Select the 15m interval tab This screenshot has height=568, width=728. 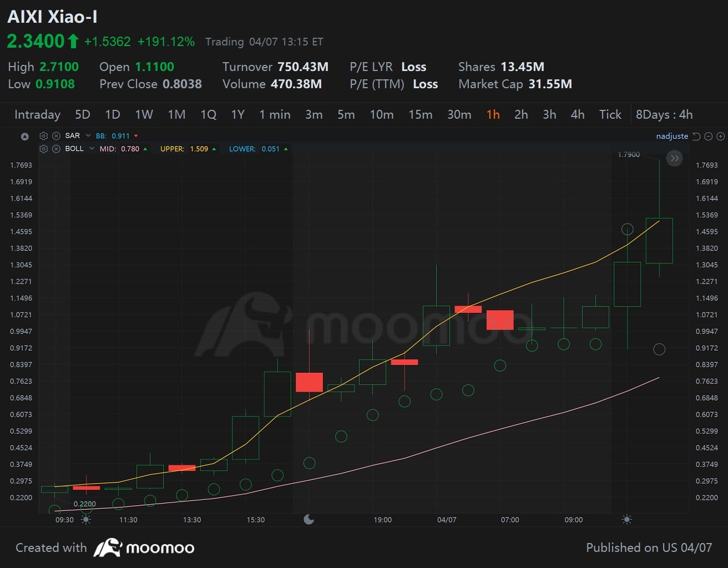coord(421,114)
